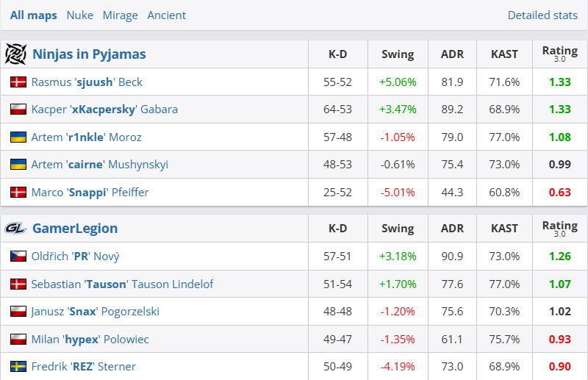
Task: Click the Ukrainian flag beside r1nkle
Action: (18, 137)
